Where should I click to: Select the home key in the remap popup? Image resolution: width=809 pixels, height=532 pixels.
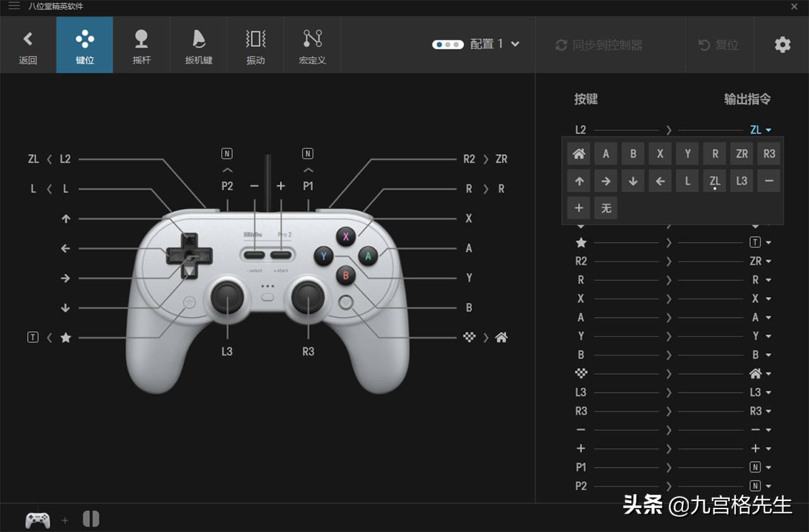pyautogui.click(x=578, y=154)
